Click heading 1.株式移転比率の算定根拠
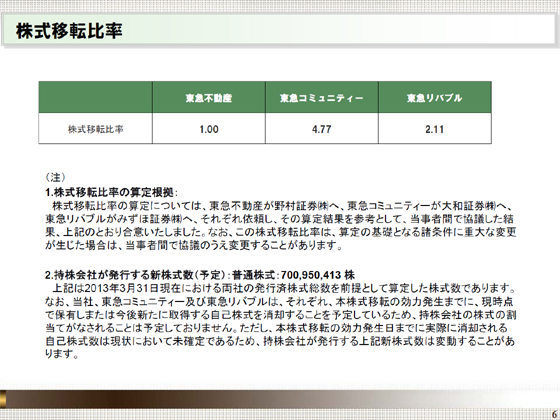Viewport: 560px width, 420px height. 111,192
